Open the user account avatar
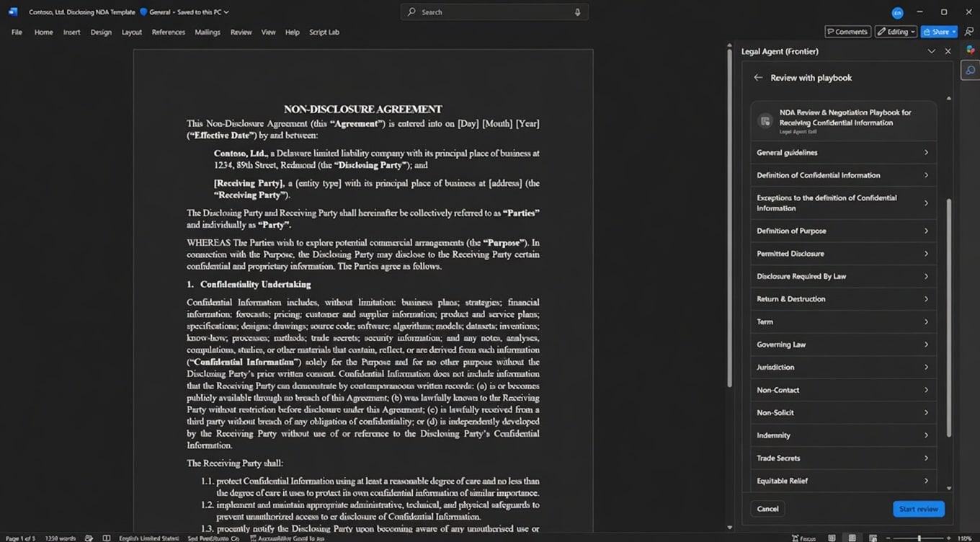The image size is (980, 542). [897, 12]
